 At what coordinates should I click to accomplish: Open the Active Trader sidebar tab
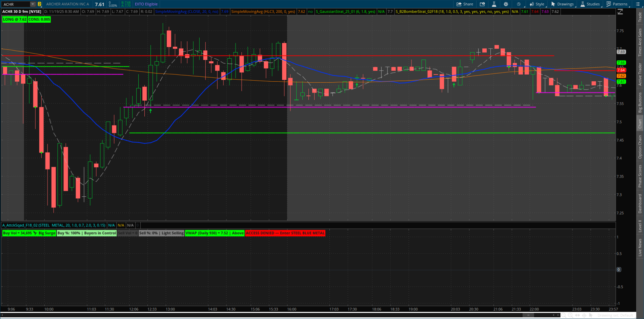coord(640,74)
